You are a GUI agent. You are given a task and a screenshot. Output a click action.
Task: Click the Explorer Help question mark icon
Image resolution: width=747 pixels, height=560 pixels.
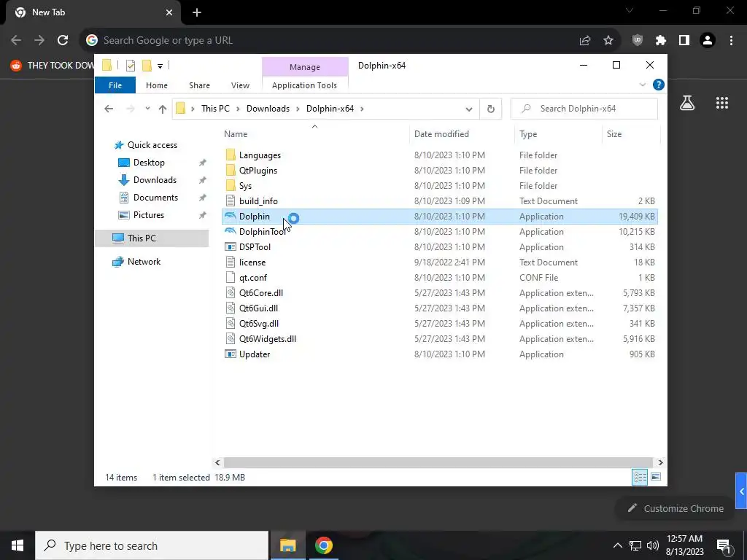tap(659, 85)
